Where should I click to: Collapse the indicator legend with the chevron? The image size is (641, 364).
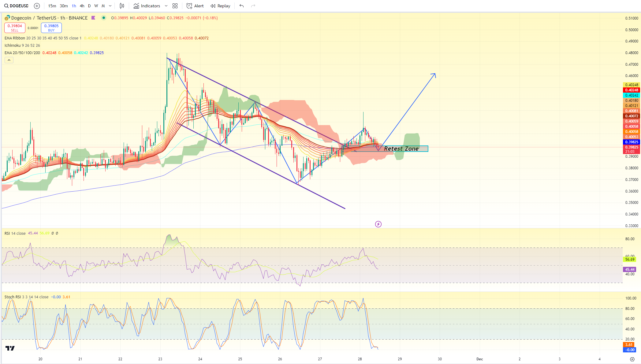(9, 60)
